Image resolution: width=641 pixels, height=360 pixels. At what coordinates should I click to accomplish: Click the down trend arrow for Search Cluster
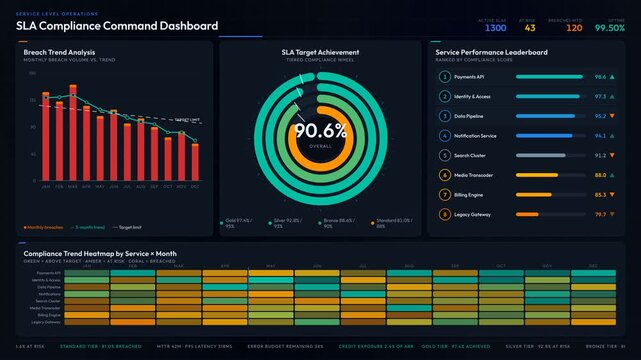612,155
